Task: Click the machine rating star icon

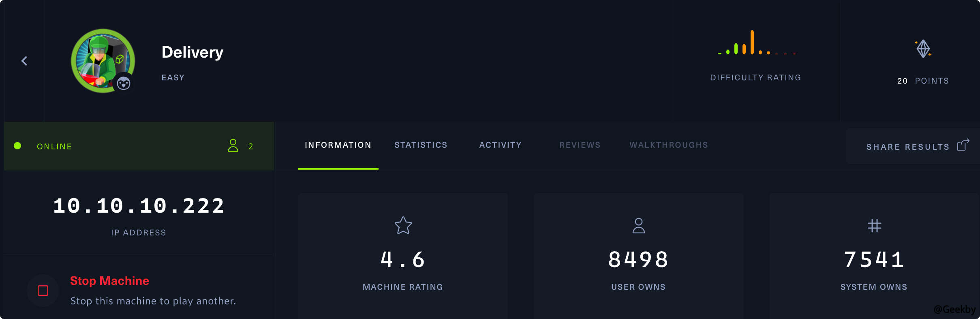Action: [403, 226]
